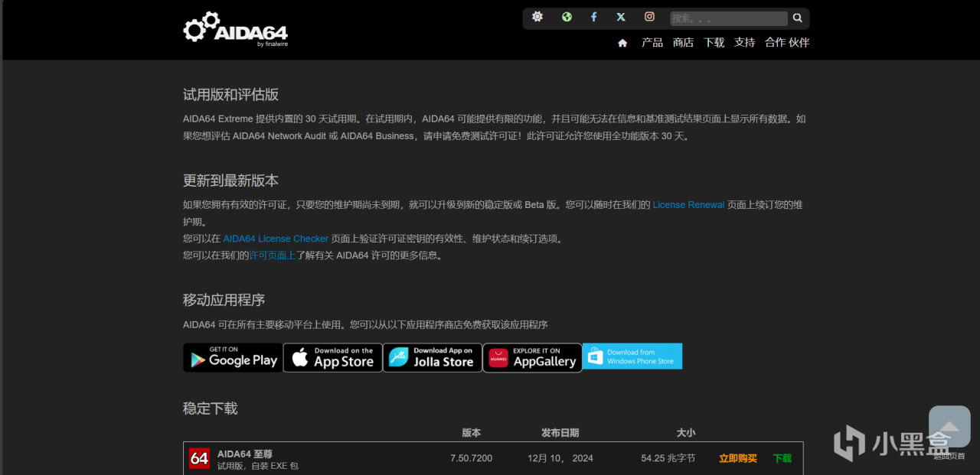Open the Instagram icon
Image resolution: width=980 pixels, height=475 pixels.
[649, 17]
